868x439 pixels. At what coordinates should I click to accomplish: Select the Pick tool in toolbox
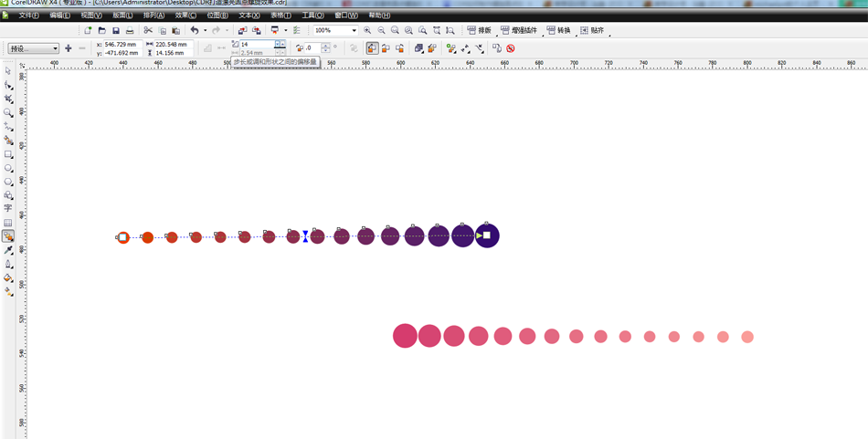click(8, 71)
